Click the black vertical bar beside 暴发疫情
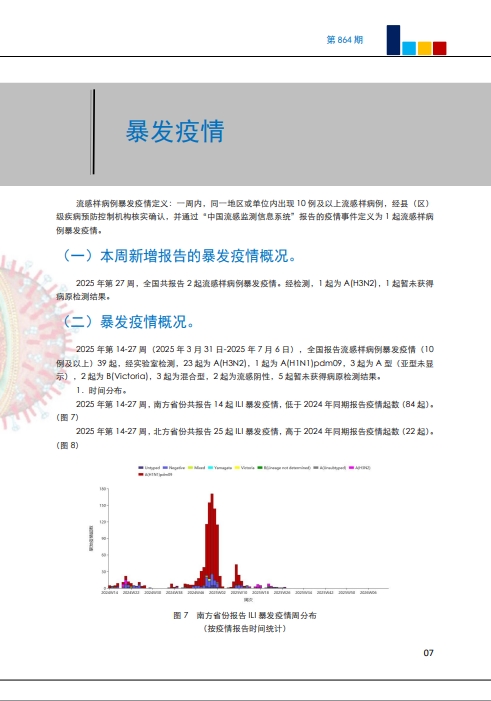This screenshot has width=491, height=701. 93,131
